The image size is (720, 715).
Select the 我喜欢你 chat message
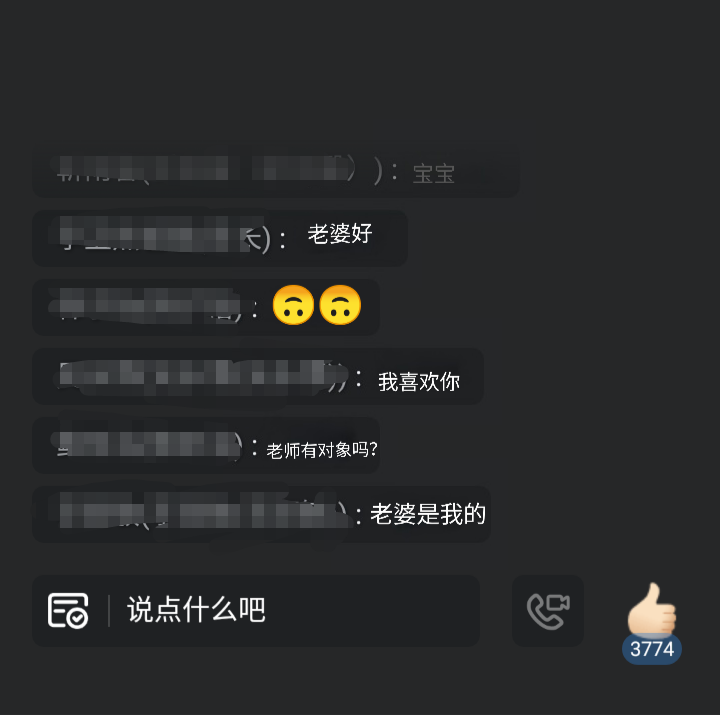tap(419, 382)
